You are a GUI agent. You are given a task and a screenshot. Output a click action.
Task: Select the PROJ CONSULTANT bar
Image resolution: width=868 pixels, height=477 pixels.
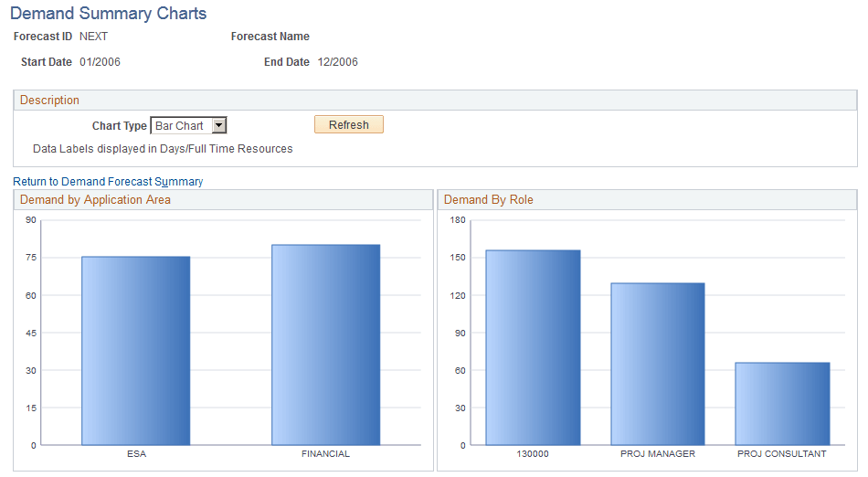tap(782, 403)
